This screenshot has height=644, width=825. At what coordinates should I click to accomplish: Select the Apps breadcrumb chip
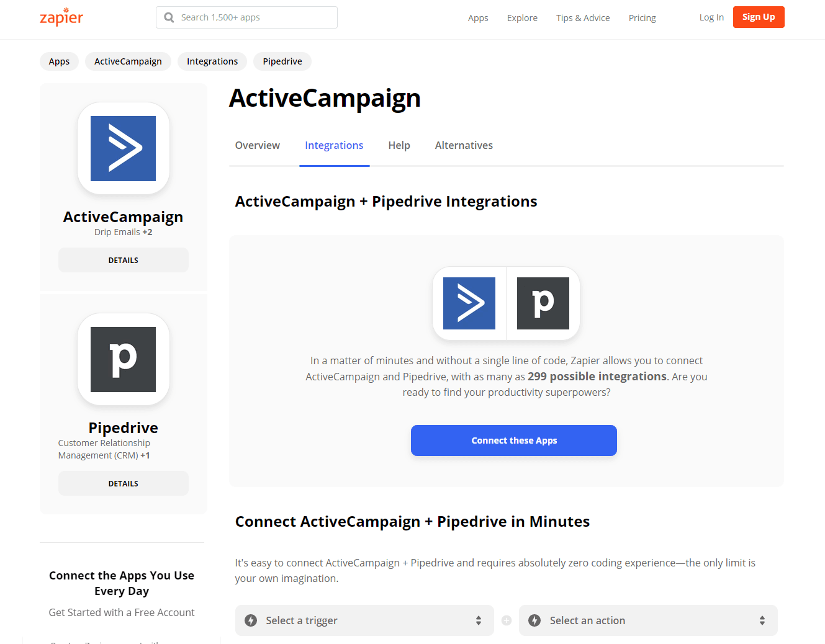click(59, 61)
